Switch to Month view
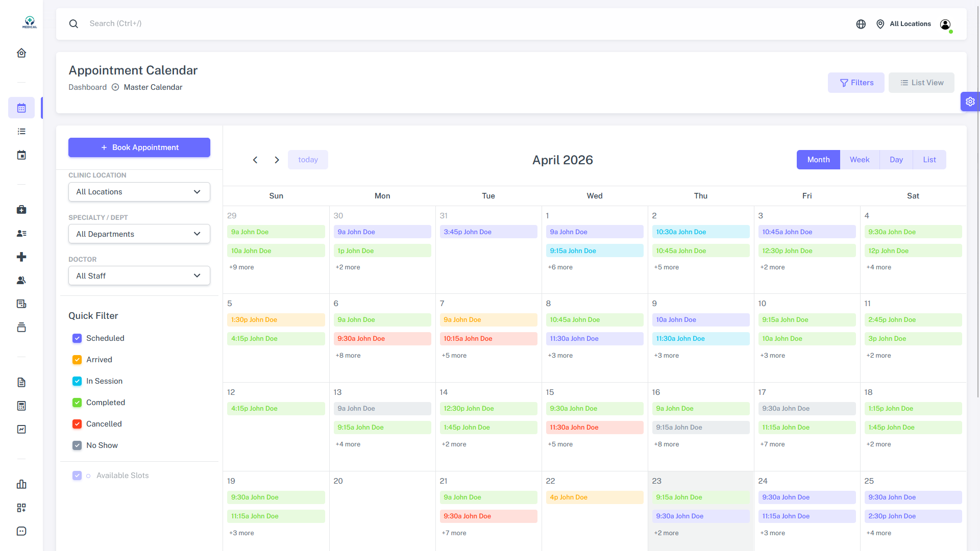Image resolution: width=980 pixels, height=551 pixels. point(818,160)
